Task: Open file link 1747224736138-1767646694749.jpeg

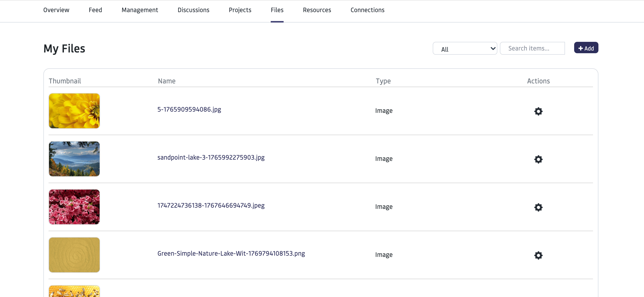Action: [x=211, y=205]
